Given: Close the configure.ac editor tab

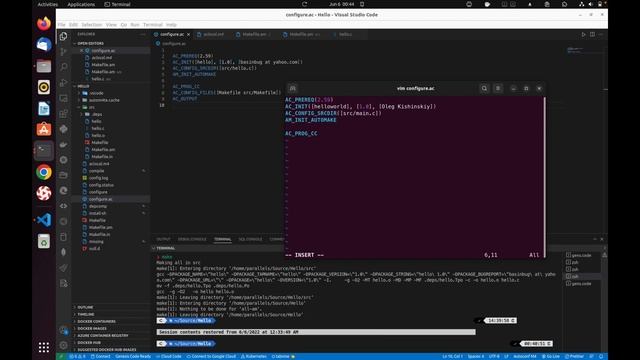Looking at the screenshot, I should click(x=189, y=34).
